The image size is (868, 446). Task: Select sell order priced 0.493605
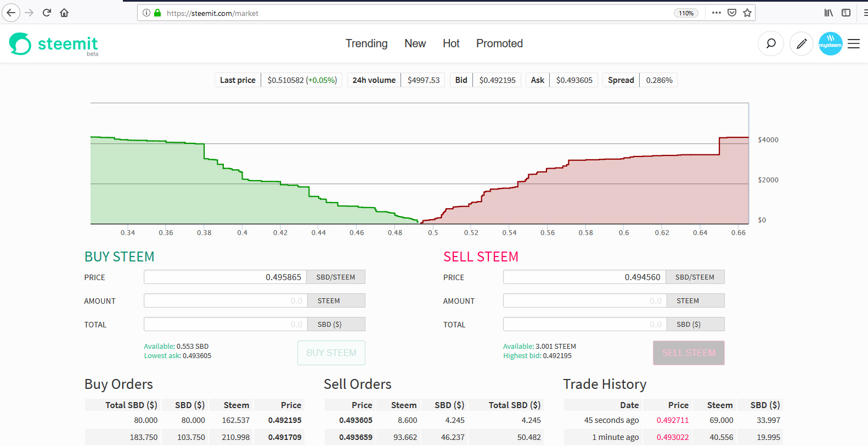click(434, 420)
